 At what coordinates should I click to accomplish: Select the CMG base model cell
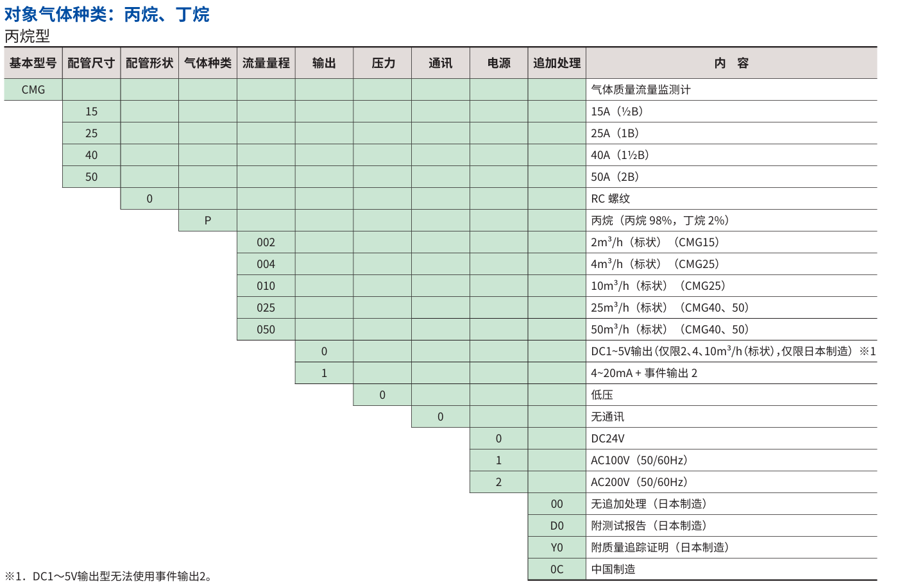33,90
